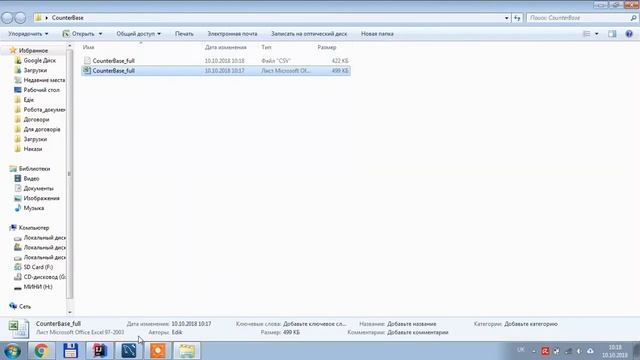Select Компьютер in navigation pane

click(33, 228)
